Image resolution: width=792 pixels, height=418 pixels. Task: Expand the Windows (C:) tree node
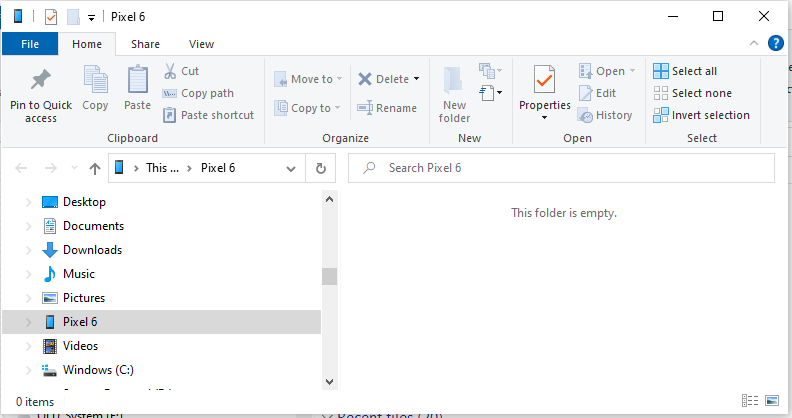[x=28, y=370]
